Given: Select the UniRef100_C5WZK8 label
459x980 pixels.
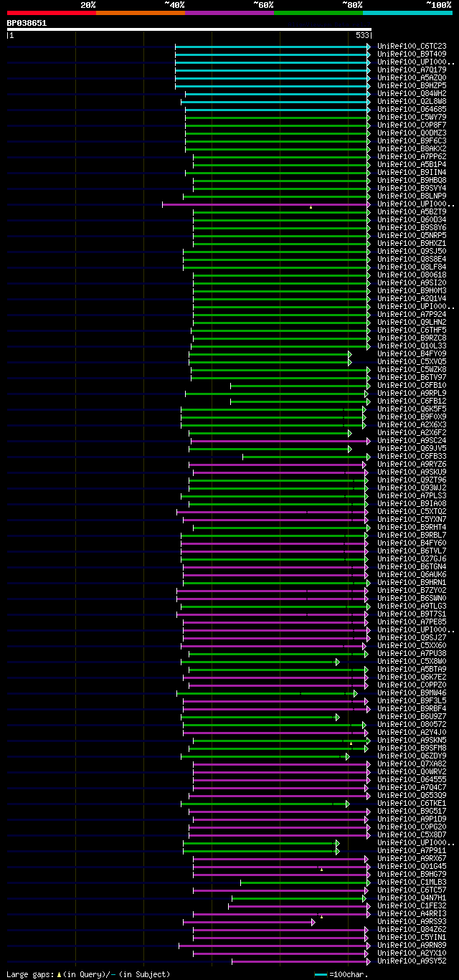Looking at the screenshot, I should [412, 370].
